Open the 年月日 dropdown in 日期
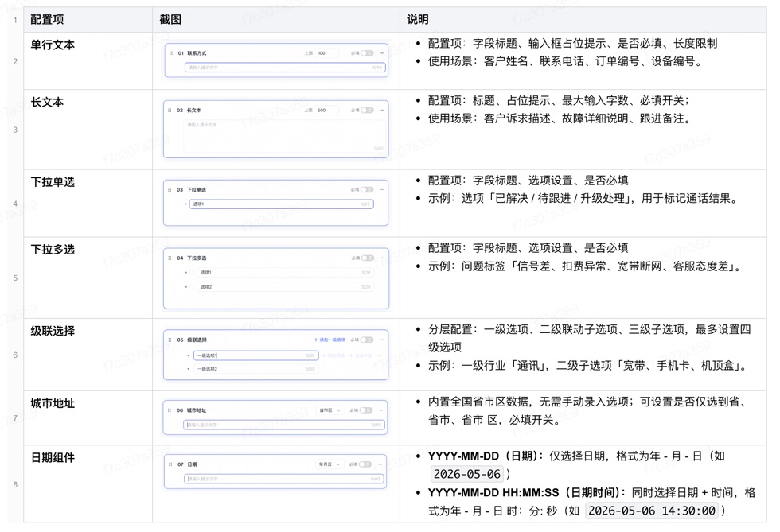 [330, 464]
